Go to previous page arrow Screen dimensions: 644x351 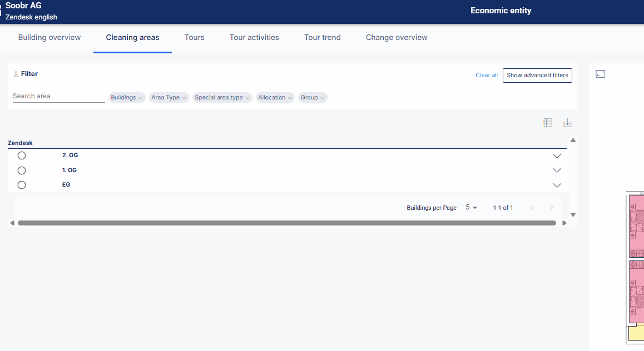(x=532, y=208)
